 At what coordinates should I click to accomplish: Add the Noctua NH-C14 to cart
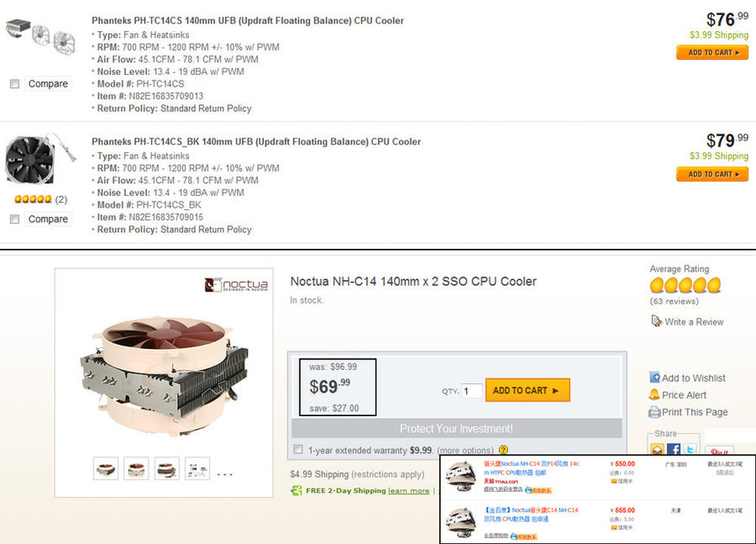(528, 390)
